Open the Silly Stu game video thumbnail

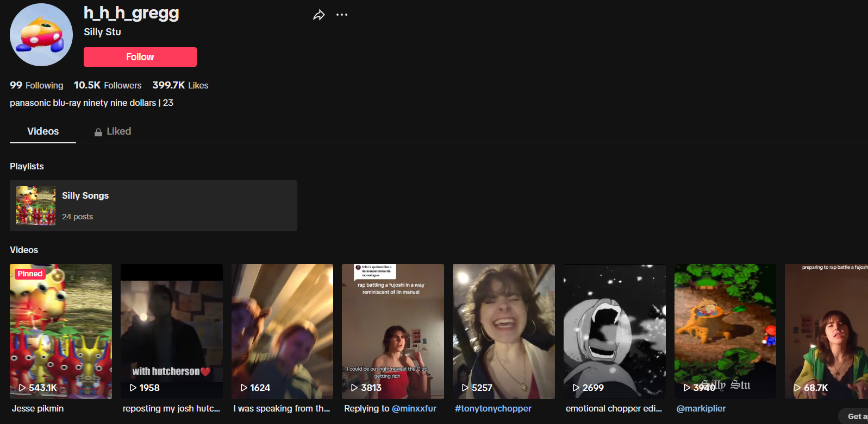[x=725, y=331]
